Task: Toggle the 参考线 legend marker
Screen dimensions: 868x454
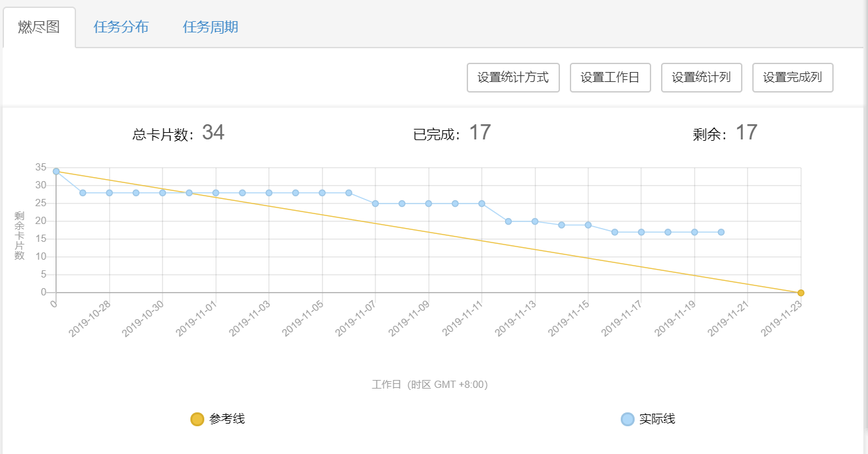Action: coord(197,419)
